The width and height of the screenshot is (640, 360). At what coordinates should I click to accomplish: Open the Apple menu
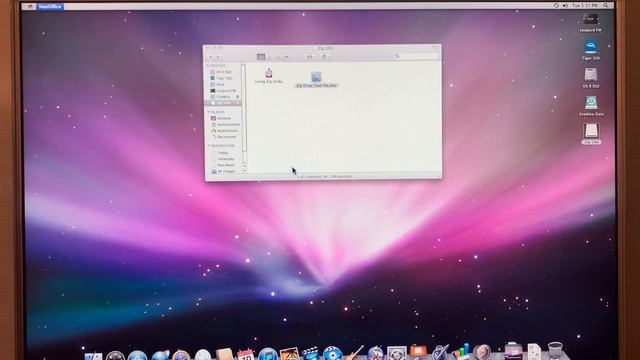click(x=30, y=7)
